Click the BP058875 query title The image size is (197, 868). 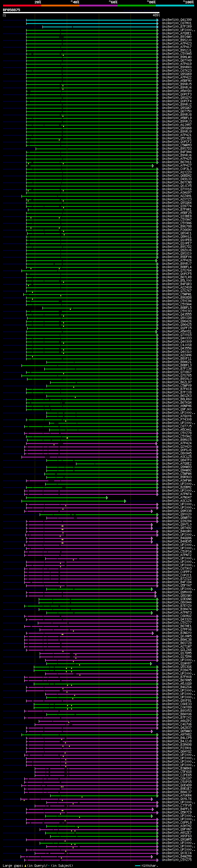pos(11,10)
